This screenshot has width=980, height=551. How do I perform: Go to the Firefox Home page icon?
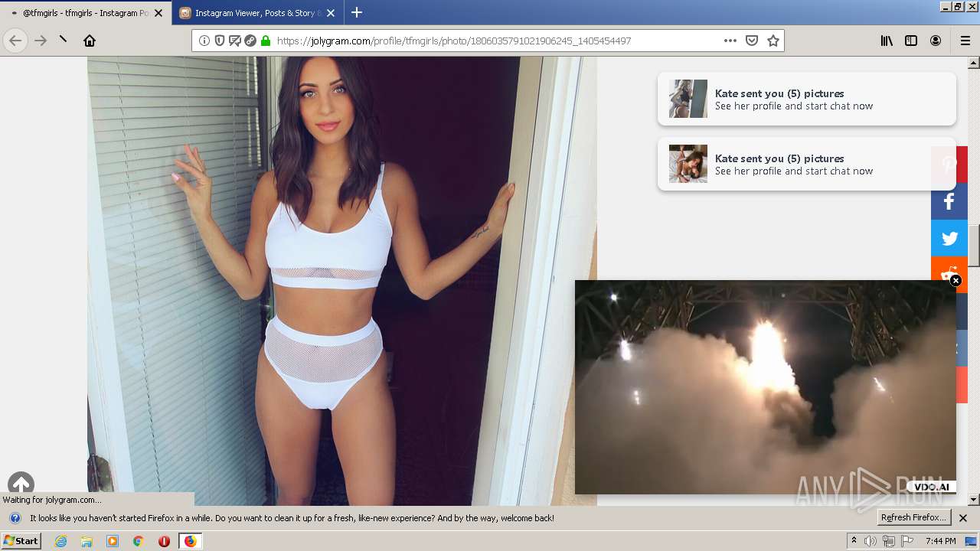[x=90, y=41]
